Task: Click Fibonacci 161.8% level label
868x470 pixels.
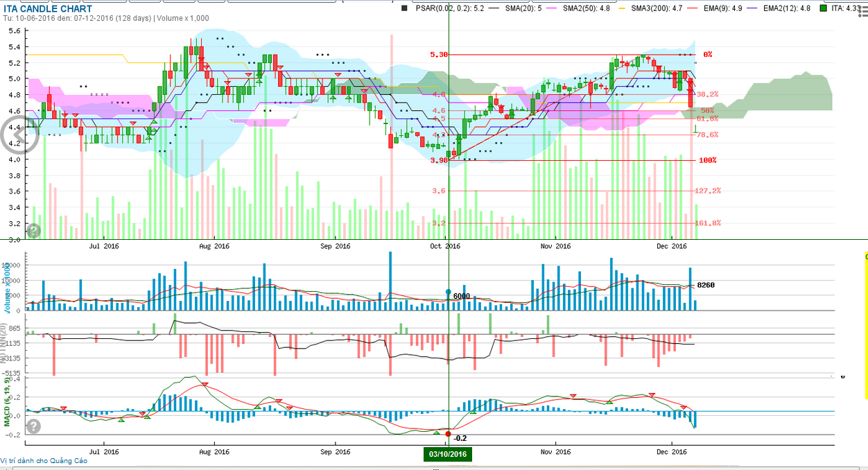Action: [707, 223]
